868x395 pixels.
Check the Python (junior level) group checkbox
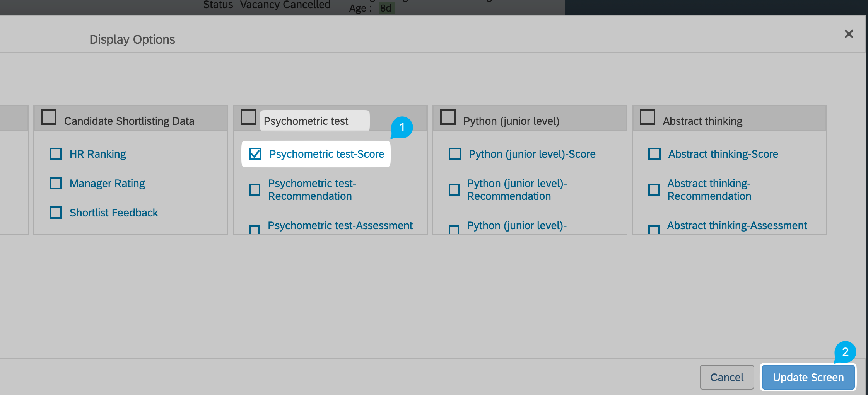pos(448,117)
